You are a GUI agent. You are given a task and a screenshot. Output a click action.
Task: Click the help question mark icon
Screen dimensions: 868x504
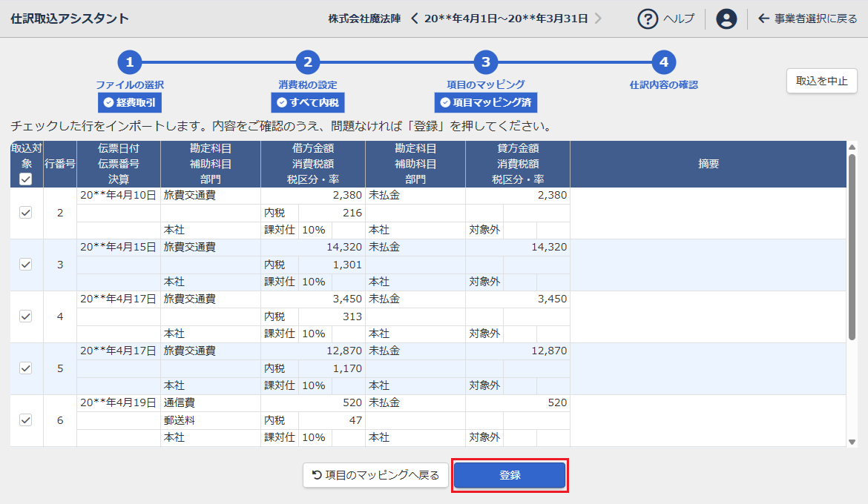tap(648, 19)
